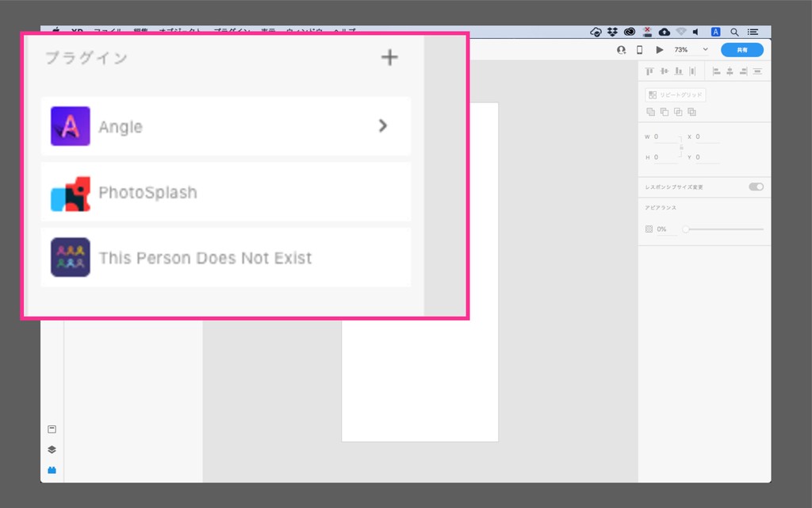Align objects to left edge
The width and height of the screenshot is (812, 508).
coord(717,71)
